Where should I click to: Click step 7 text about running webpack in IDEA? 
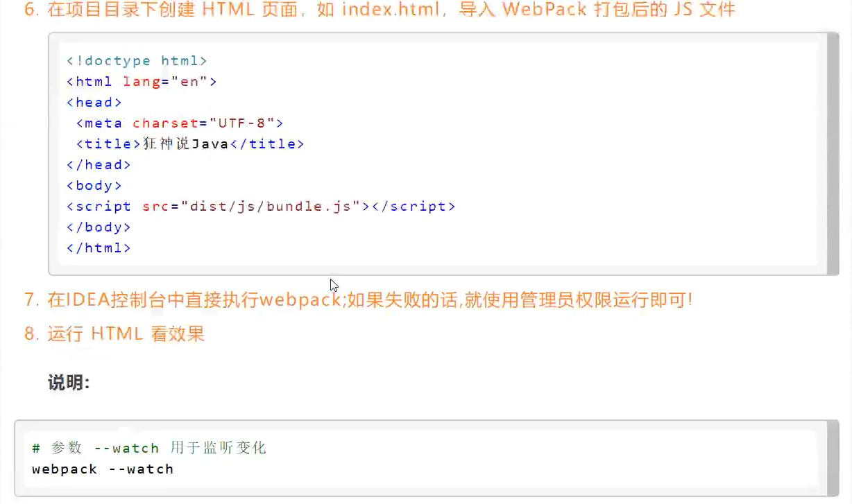pos(359,300)
